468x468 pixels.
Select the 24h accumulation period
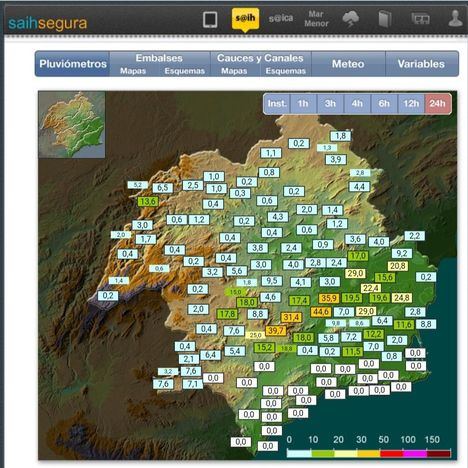coord(438,104)
